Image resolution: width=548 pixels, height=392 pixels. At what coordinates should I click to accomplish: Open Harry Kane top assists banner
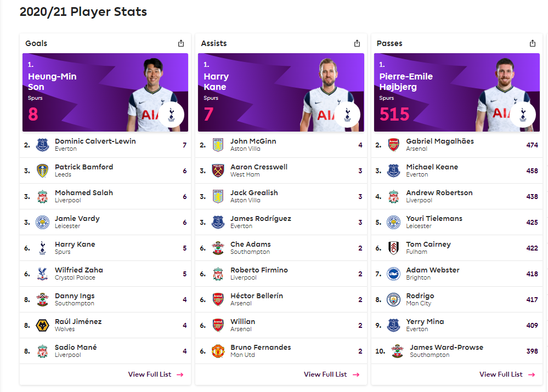point(281,92)
